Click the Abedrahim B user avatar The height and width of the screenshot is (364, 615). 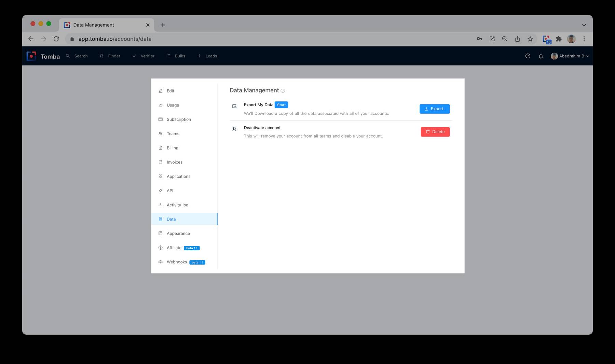(x=554, y=56)
